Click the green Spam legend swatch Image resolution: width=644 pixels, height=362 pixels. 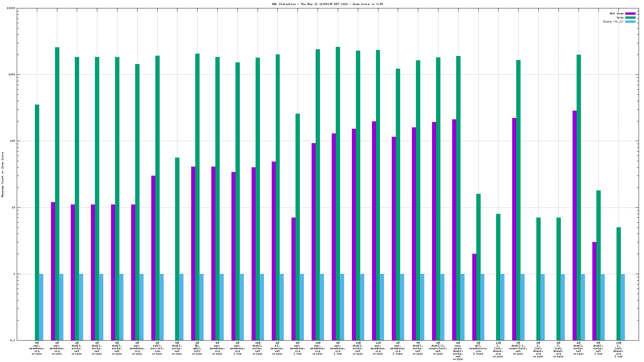pyautogui.click(x=630, y=18)
